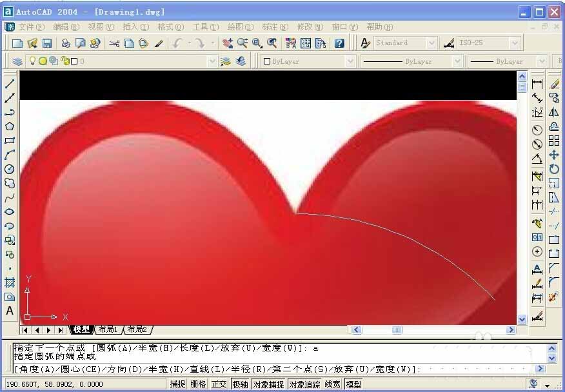Click the Help question mark icon
Screen dimensions: 565x392
339,43
